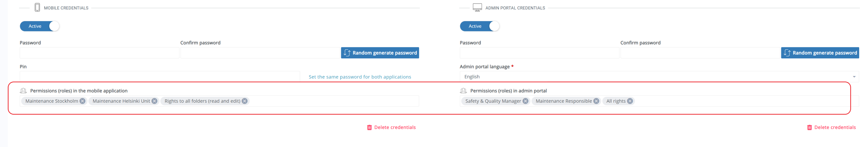The image size is (868, 147).
Task: Toggle the admin portal Active switch
Action: (479, 26)
